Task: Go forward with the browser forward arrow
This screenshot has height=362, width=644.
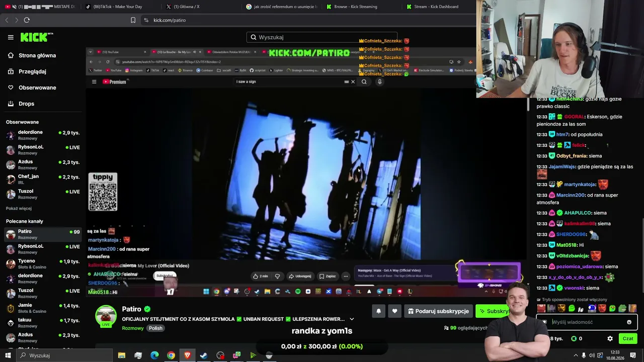Action: click(16, 20)
